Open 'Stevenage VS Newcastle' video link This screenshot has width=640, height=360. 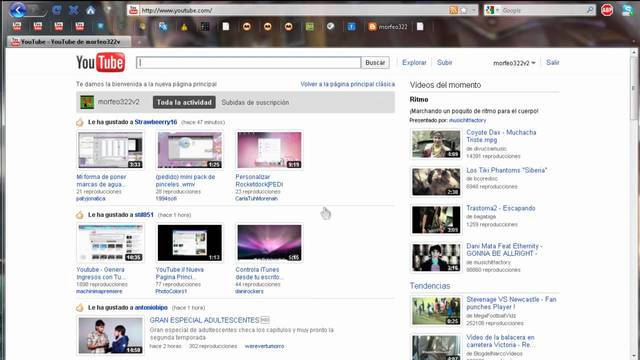pos(511,303)
